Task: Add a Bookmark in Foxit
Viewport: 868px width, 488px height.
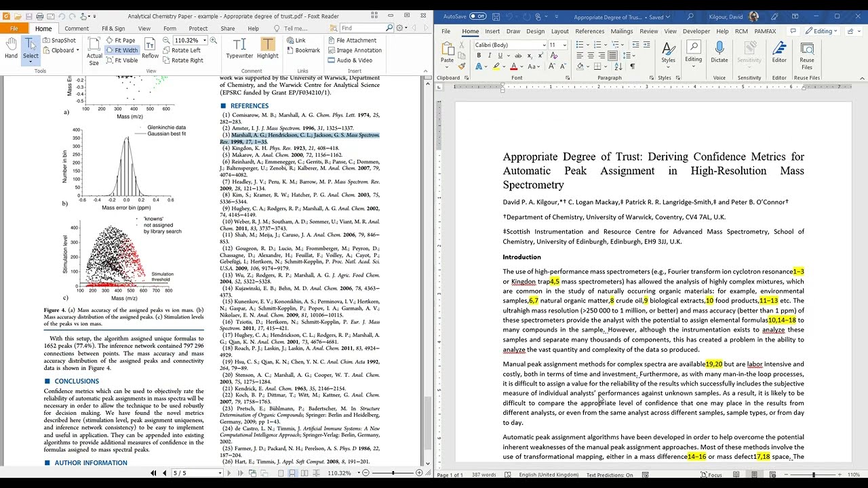Action: [x=302, y=50]
